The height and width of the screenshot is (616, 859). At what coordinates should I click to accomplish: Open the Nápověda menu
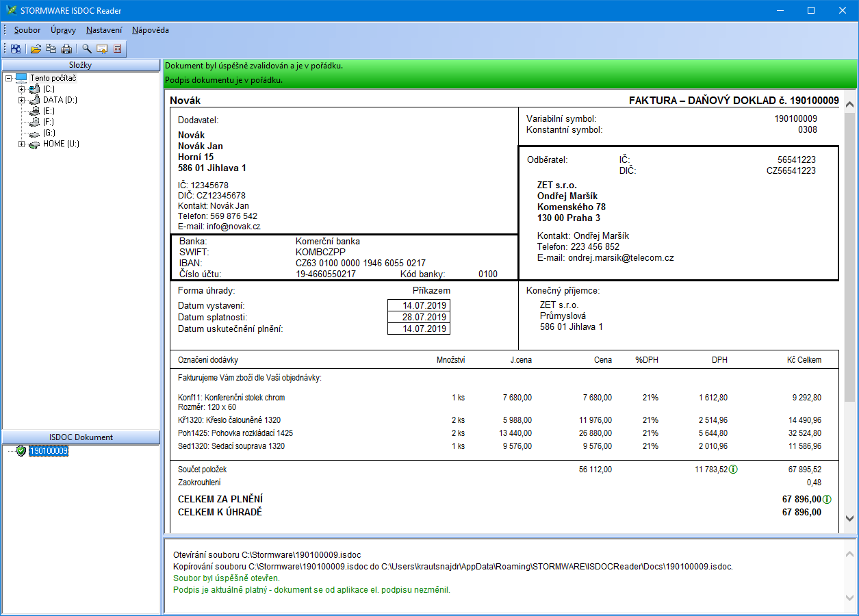(151, 30)
